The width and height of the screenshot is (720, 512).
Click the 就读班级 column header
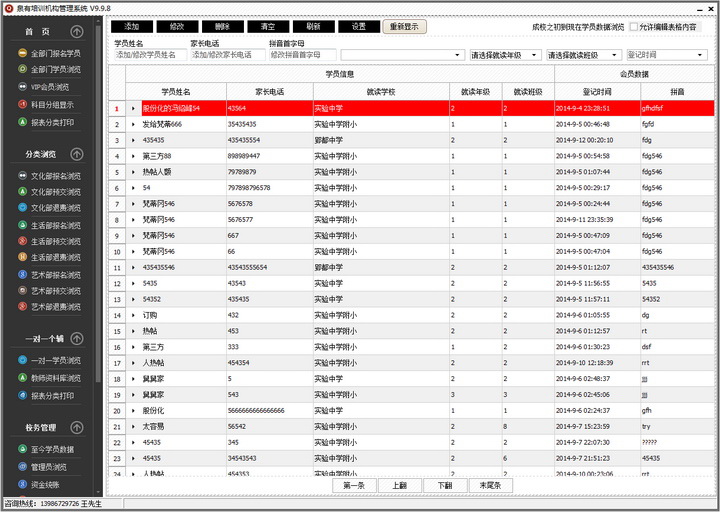click(528, 92)
